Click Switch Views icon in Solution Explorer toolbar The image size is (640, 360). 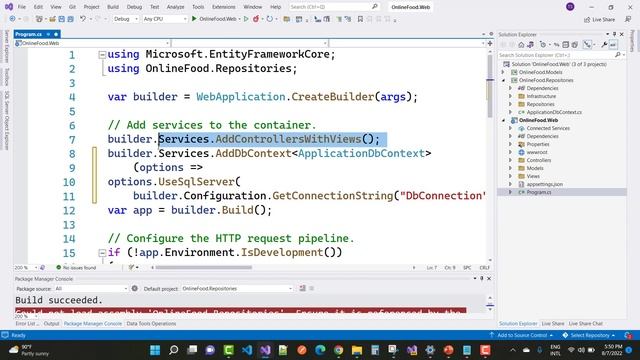(530, 45)
